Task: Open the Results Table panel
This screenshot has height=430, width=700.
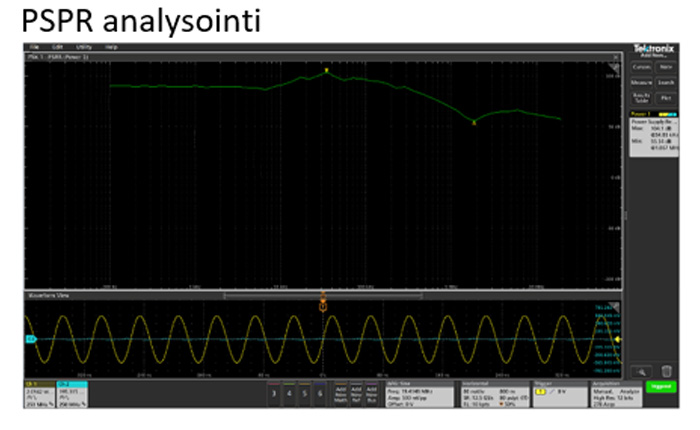Action: tap(641, 97)
